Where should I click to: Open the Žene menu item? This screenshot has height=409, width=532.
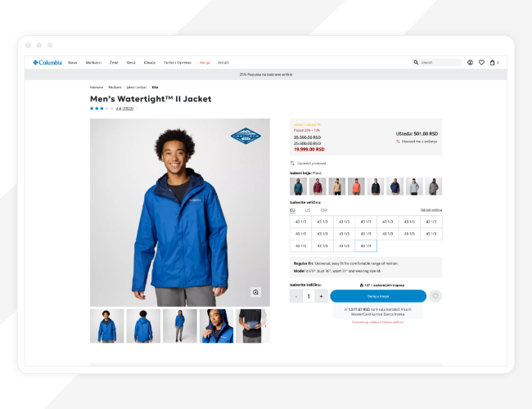click(114, 62)
